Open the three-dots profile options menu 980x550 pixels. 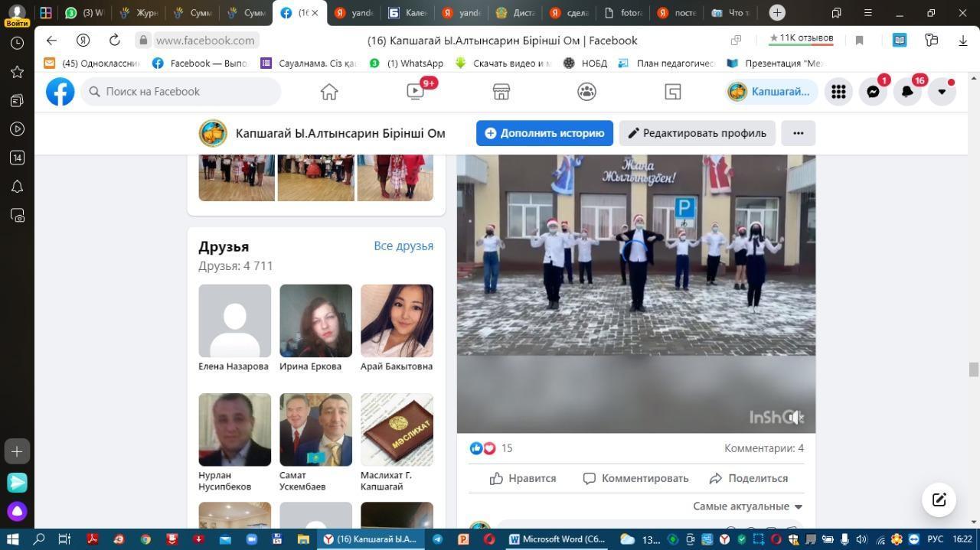[x=798, y=133]
